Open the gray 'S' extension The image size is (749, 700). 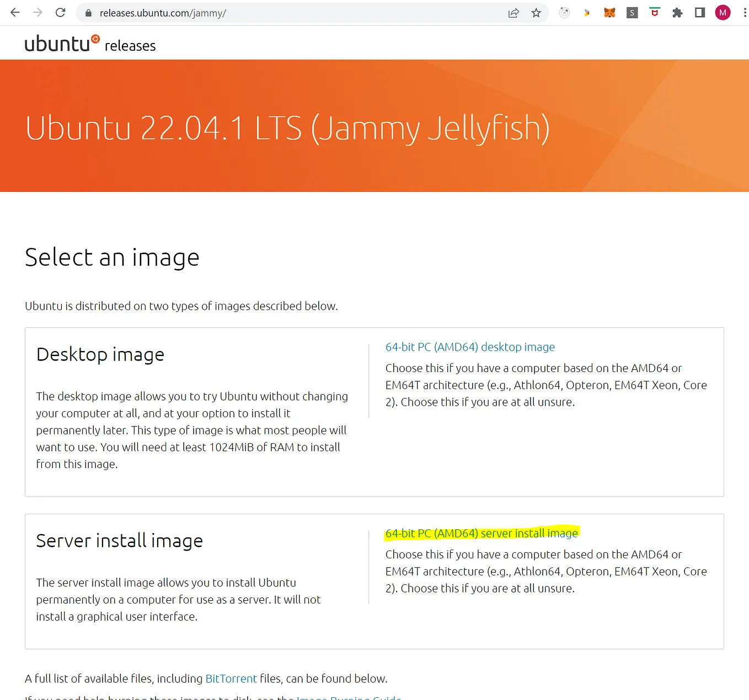[x=632, y=12]
